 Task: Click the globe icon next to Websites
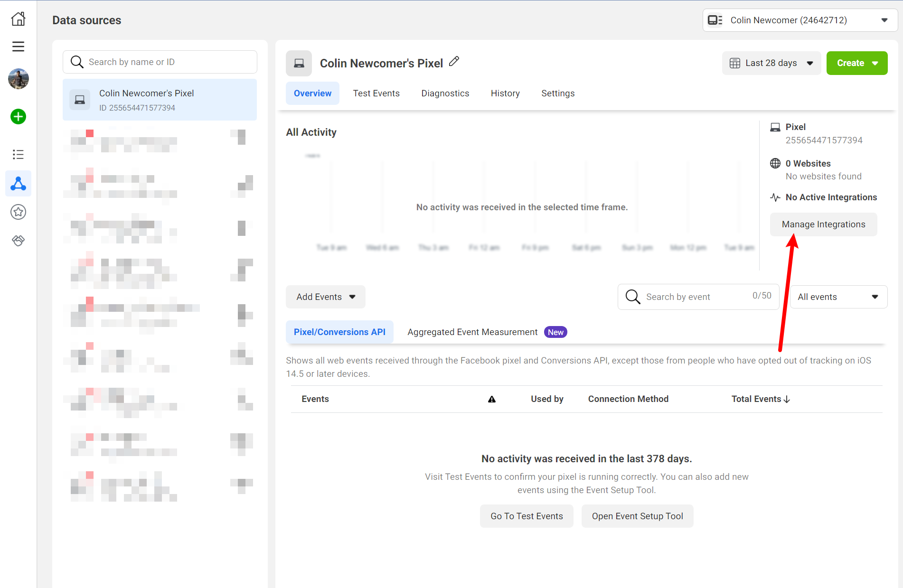(775, 163)
